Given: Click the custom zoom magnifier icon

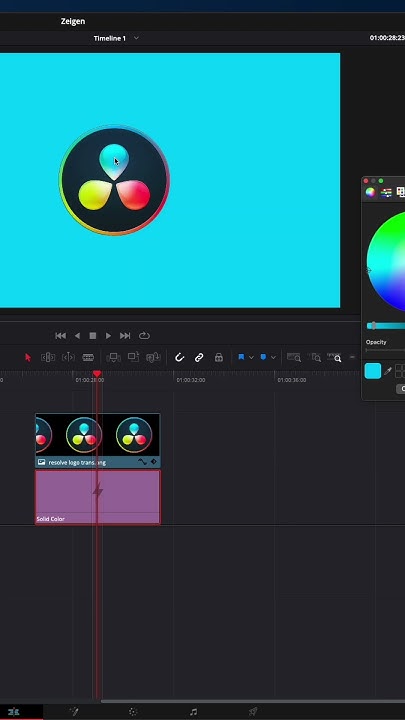Looking at the screenshot, I should tap(334, 357).
